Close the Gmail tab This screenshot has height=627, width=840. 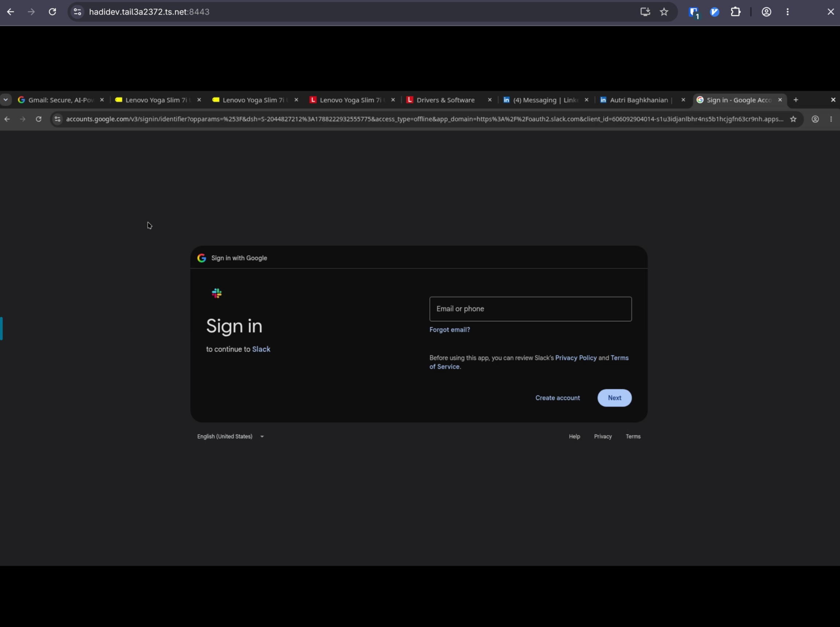[x=102, y=100]
